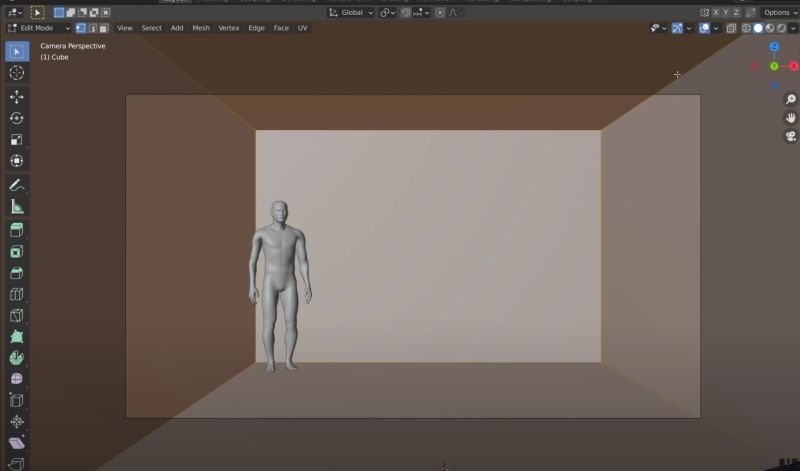Viewport: 800px width, 471px height.
Task: Activate the Shear tool
Action: (17, 443)
